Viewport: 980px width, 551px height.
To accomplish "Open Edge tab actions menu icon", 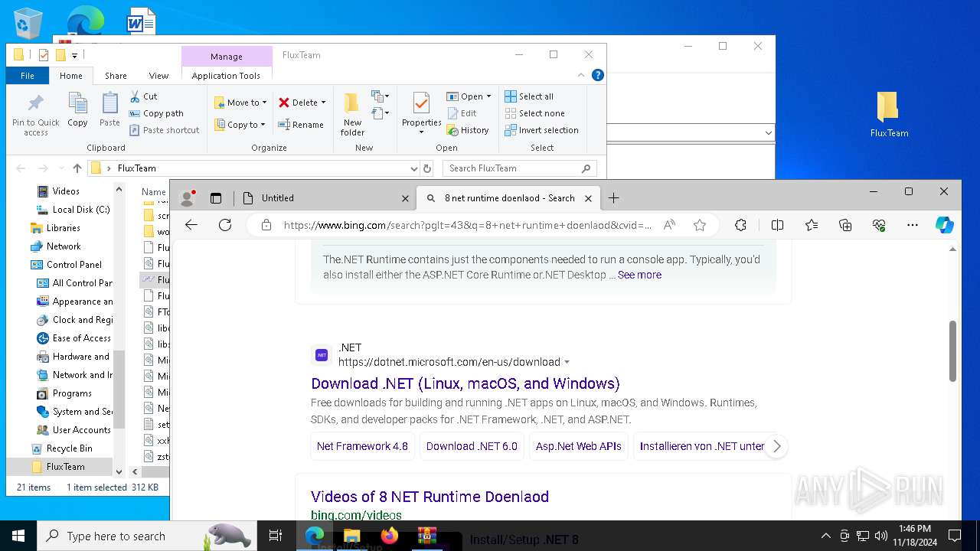I will [x=216, y=198].
